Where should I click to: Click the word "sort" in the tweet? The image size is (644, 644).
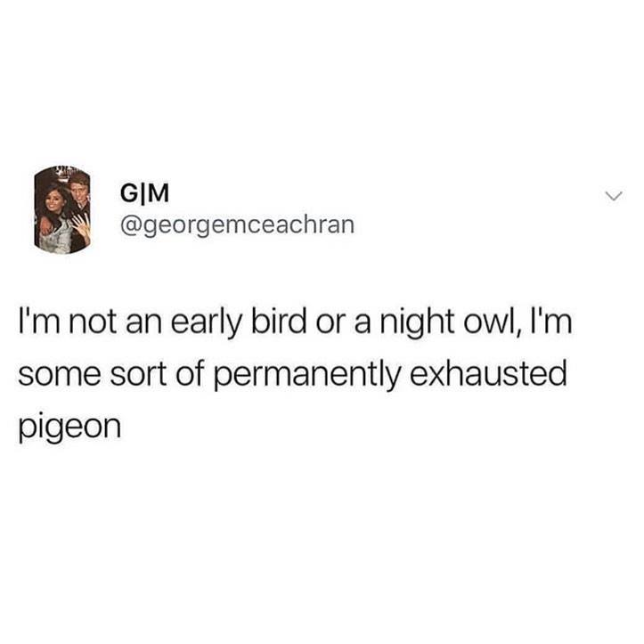[x=138, y=375]
